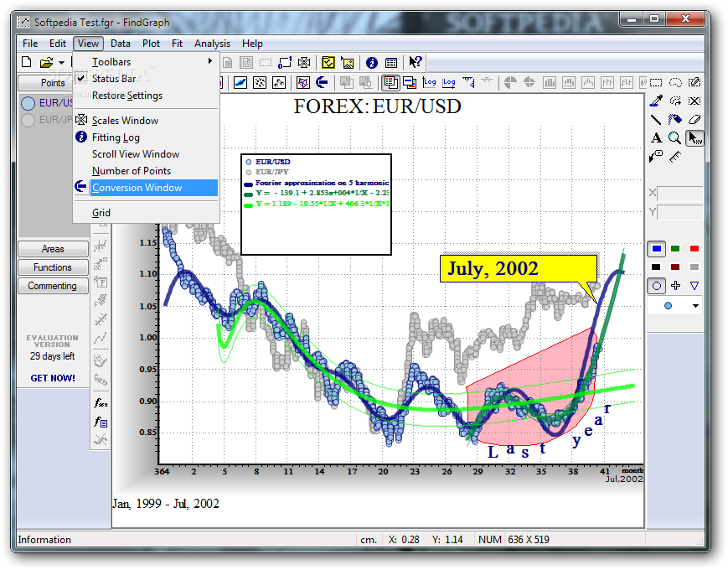728x570 pixels.
Task: Click the scatter dots plot toolbar icon
Action: tap(260, 83)
